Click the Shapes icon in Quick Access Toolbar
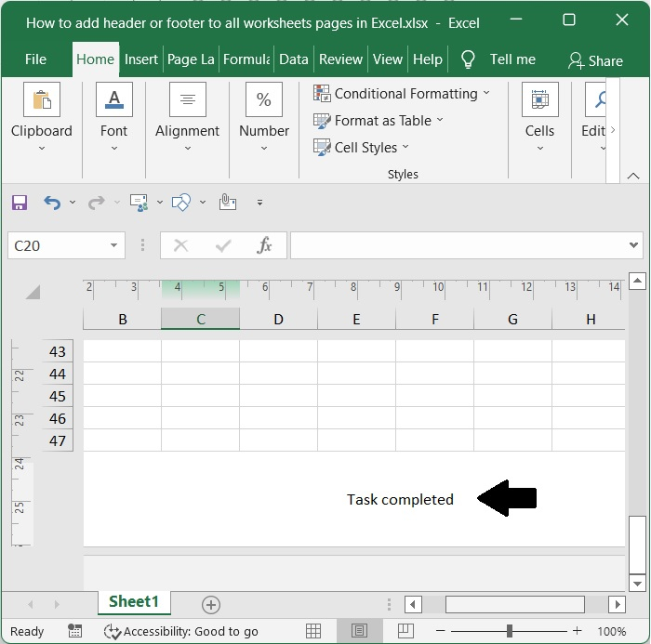The image size is (651, 644). coord(181,202)
